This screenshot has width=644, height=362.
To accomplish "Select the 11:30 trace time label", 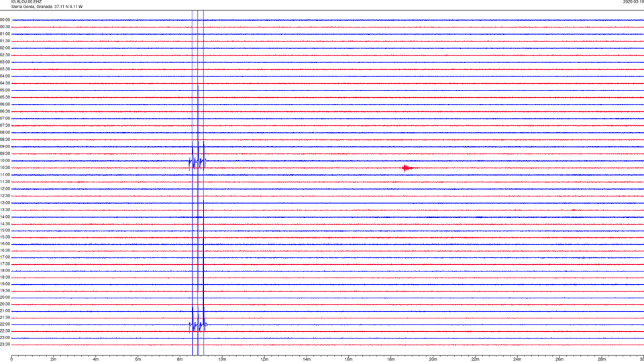I will pyautogui.click(x=5, y=182).
